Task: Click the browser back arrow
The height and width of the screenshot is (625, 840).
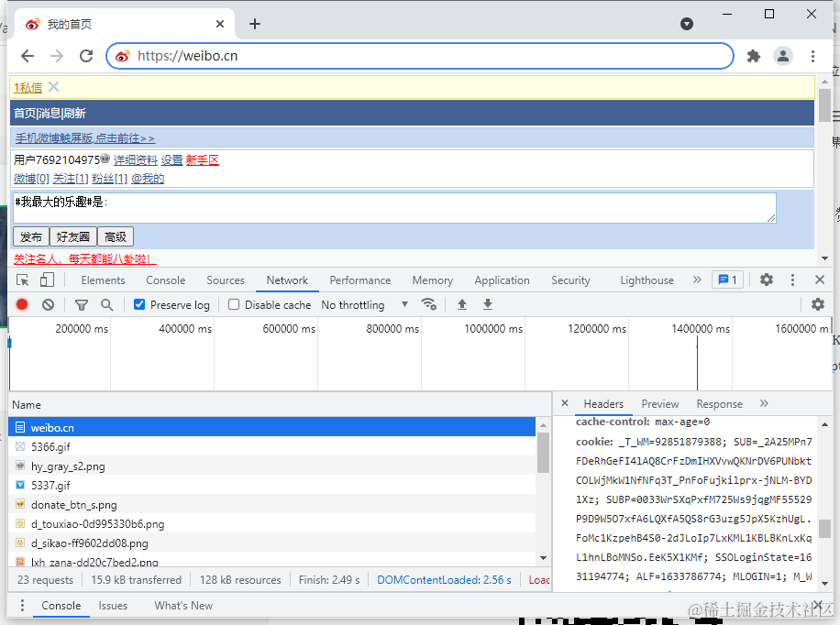Action: 28,56
